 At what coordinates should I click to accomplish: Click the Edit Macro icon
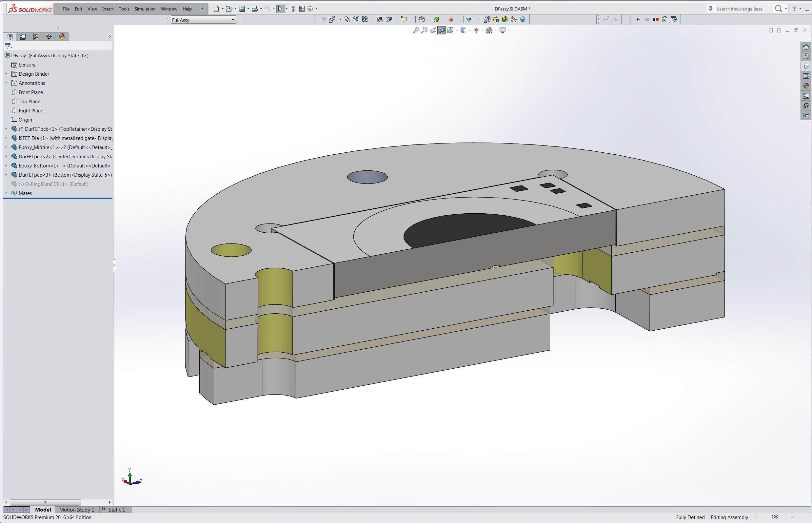[x=674, y=20]
